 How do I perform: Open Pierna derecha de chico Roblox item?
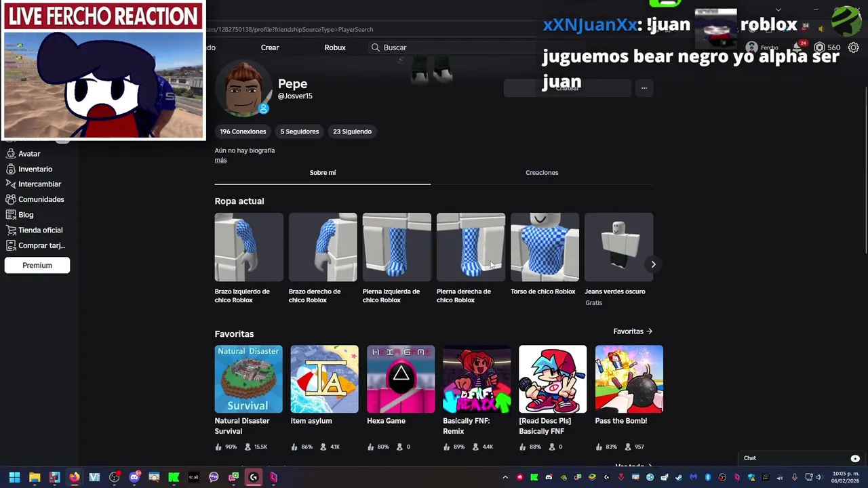point(471,258)
